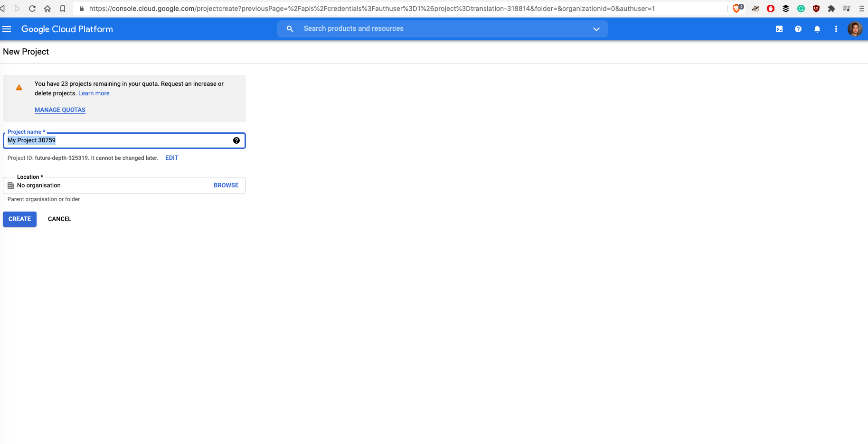Activate Cloud Shell icon
Screen dimensions: 868x444
point(779,29)
